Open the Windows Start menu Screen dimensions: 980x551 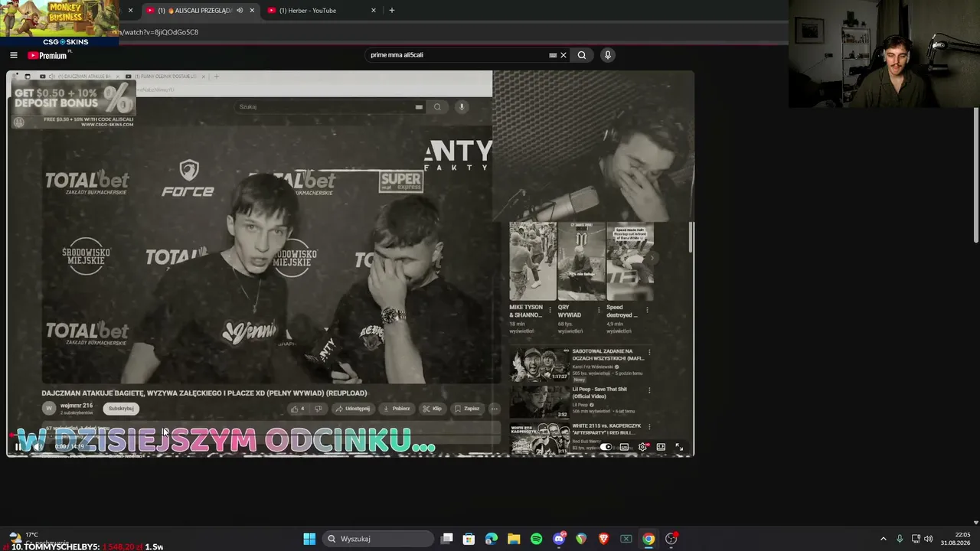tap(309, 539)
